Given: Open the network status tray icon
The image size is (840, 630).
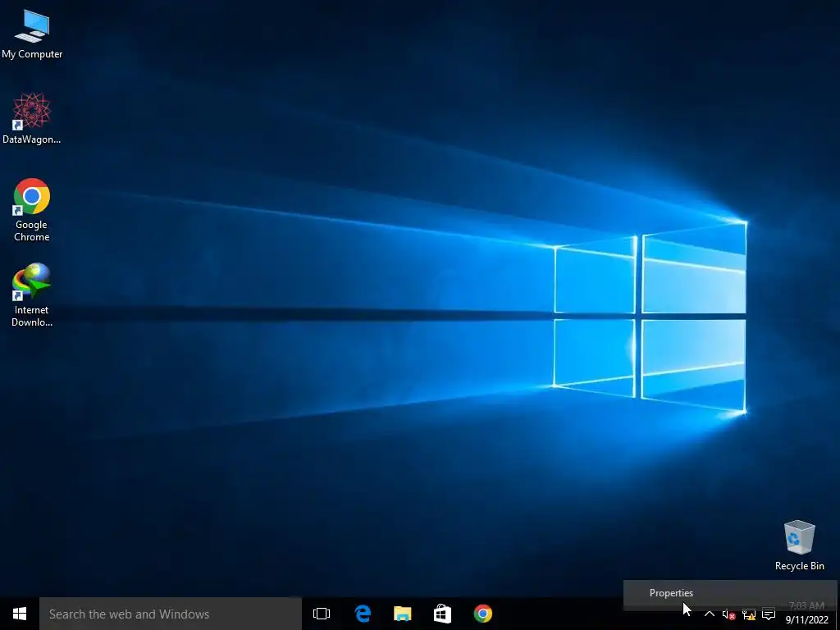Looking at the screenshot, I should pyautogui.click(x=748, y=614).
